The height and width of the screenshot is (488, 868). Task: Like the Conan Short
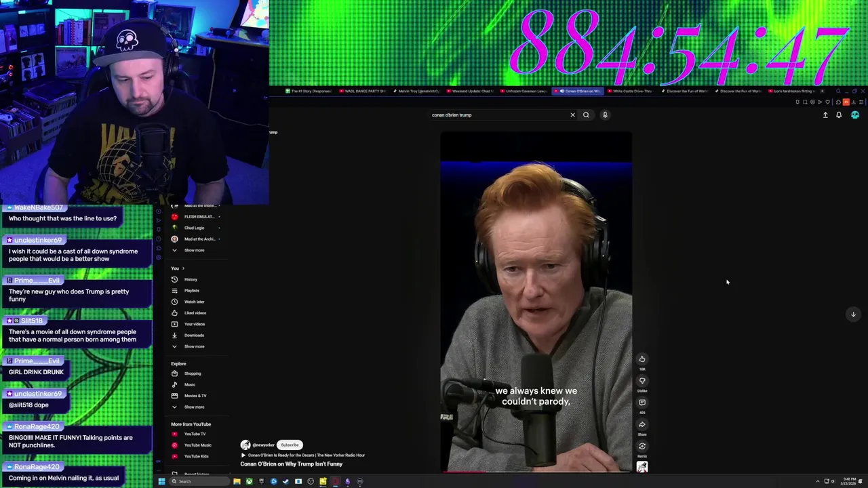click(642, 359)
